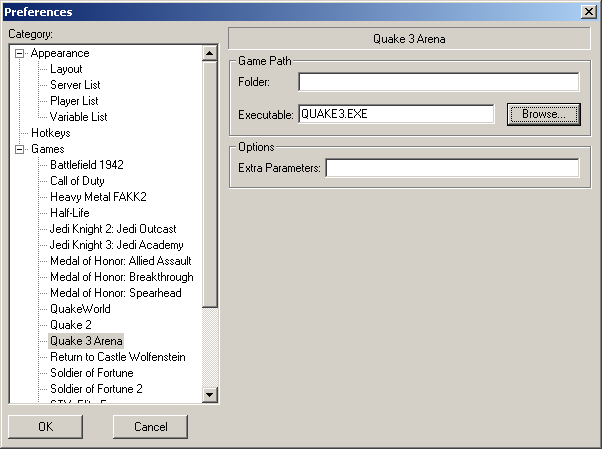Click the Cancel button
The width and height of the screenshot is (602, 449).
[x=150, y=427]
